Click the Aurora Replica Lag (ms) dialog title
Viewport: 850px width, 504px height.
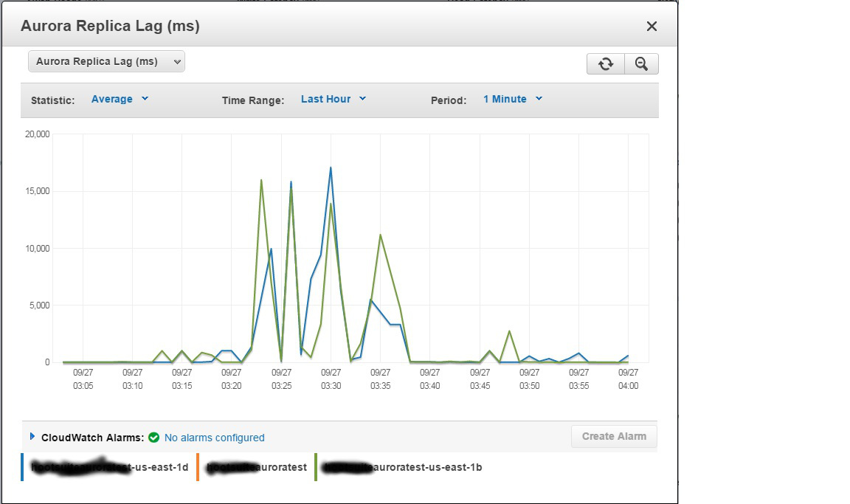(x=110, y=26)
